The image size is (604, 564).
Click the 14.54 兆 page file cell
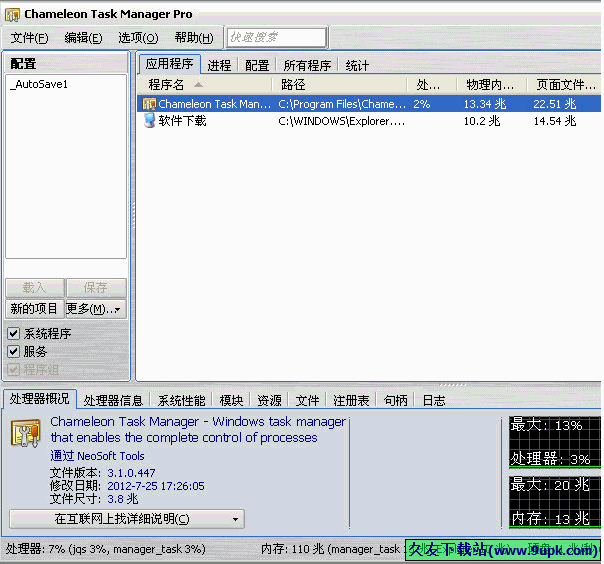coord(555,121)
